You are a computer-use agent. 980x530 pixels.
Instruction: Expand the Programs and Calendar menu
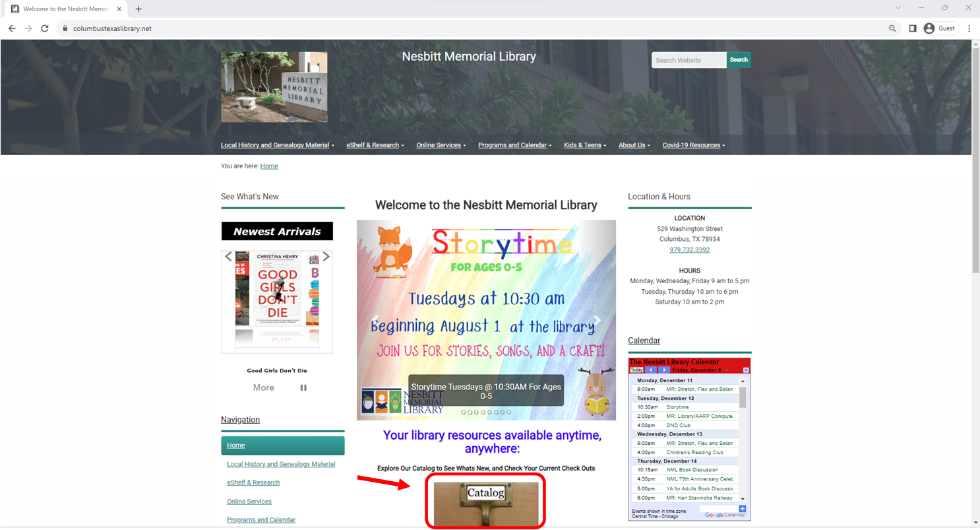[x=514, y=145]
